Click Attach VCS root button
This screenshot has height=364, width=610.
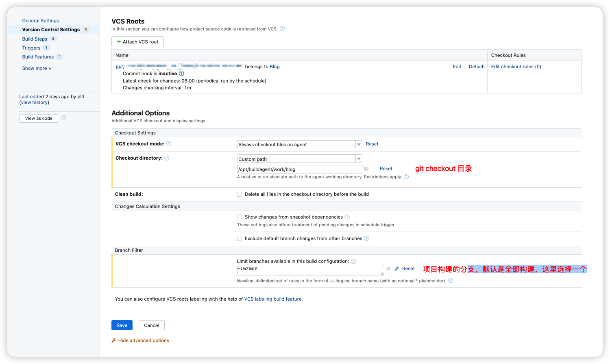[x=137, y=42]
